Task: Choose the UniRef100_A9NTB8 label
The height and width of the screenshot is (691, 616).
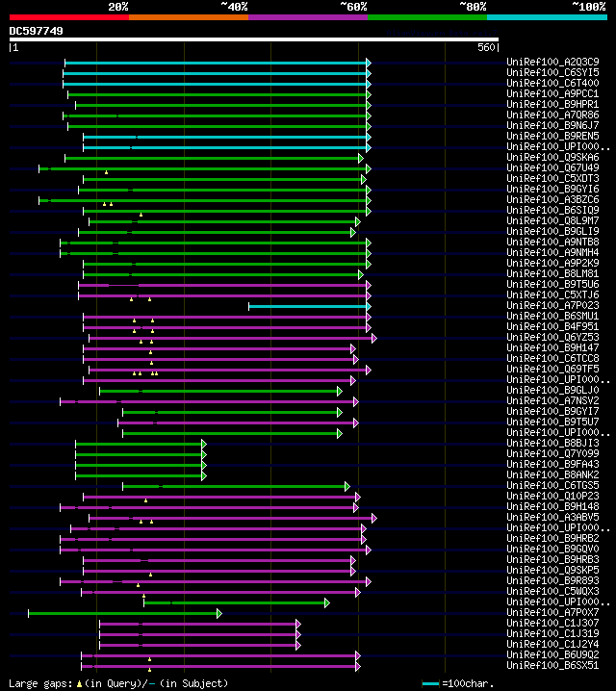Action: click(x=552, y=242)
